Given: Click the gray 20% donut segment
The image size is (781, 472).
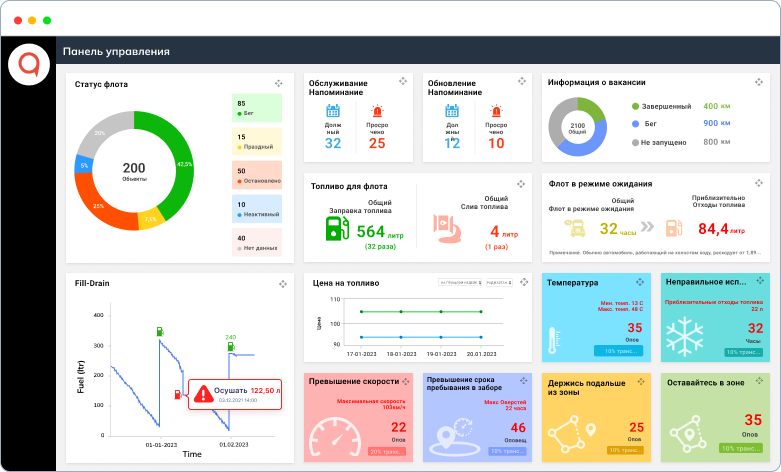Looking at the screenshot, I should click(x=100, y=133).
